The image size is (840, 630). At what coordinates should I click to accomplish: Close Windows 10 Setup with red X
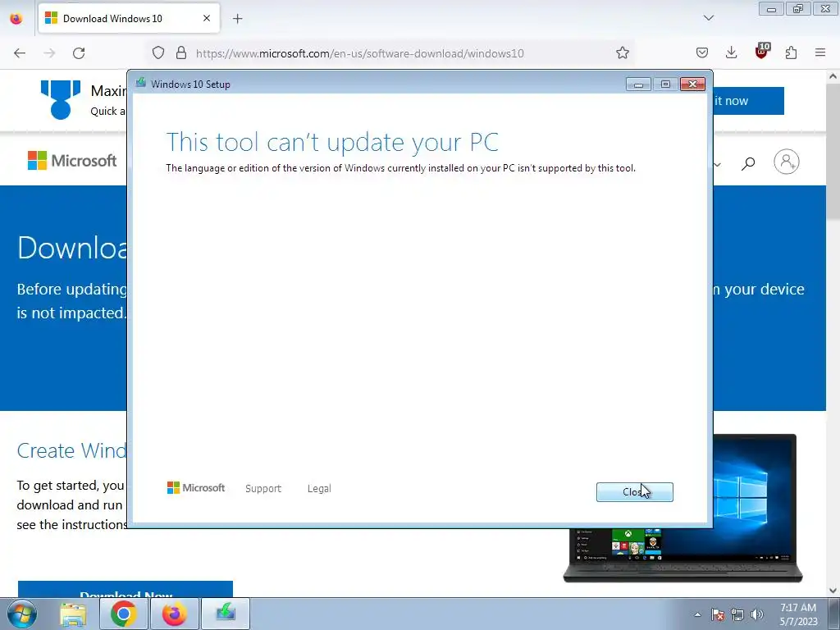click(x=692, y=84)
